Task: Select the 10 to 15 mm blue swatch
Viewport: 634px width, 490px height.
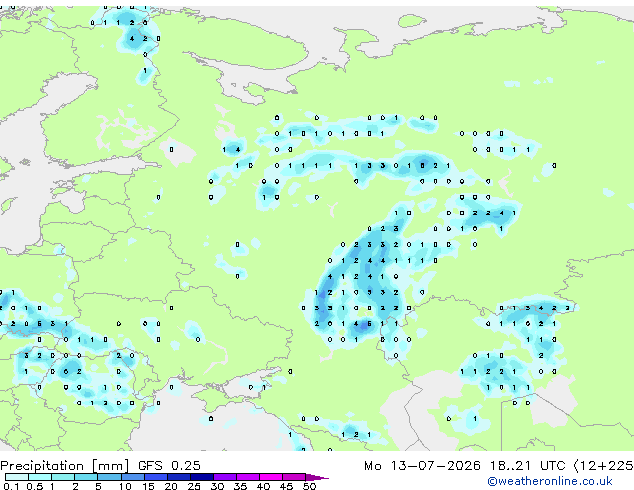Action: (133, 477)
